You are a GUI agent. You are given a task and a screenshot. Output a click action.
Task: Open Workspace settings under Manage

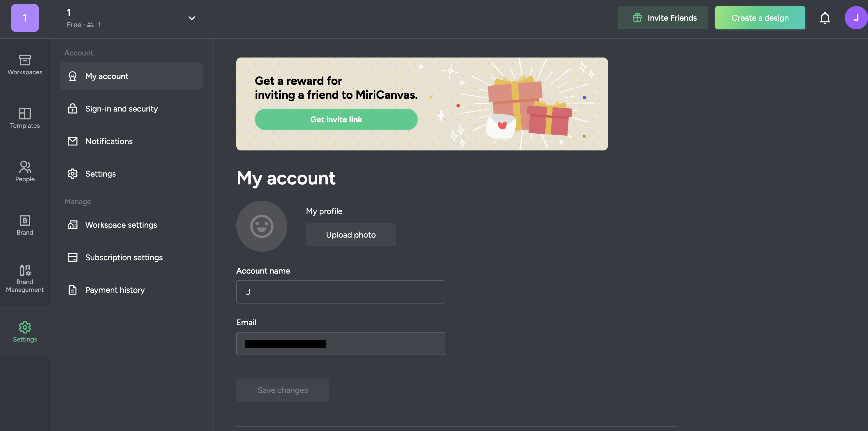pos(121,225)
